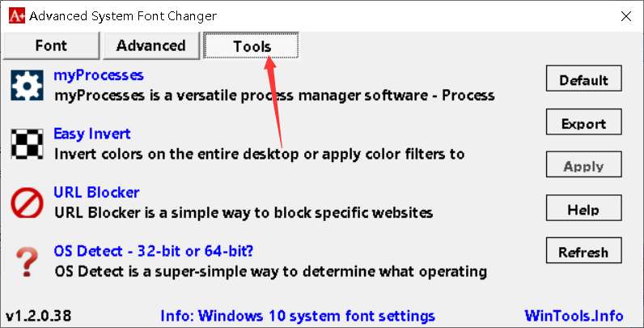The image size is (644, 328).
Task: Click the URL Blocker prohibition icon
Action: (26, 202)
